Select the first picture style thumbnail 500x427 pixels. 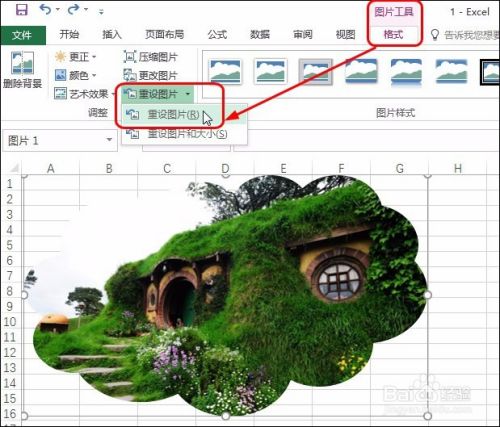(x=225, y=71)
